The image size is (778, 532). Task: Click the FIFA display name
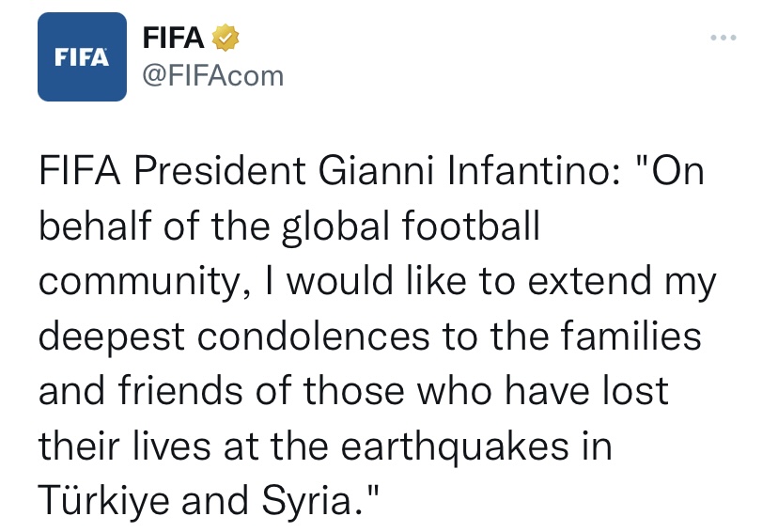coord(173,38)
